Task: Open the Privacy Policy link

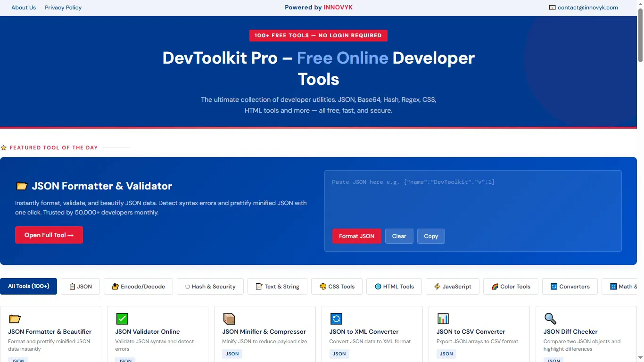Action: click(63, 8)
